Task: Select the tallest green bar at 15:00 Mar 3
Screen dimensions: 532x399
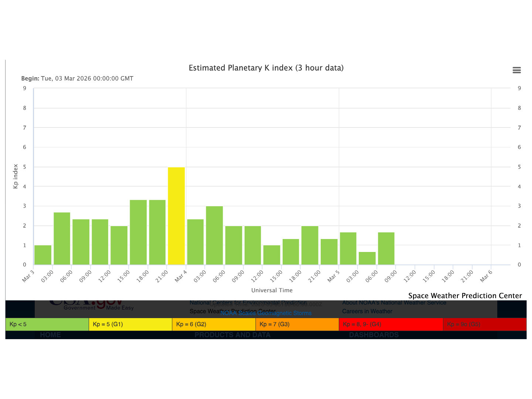Action: click(138, 232)
